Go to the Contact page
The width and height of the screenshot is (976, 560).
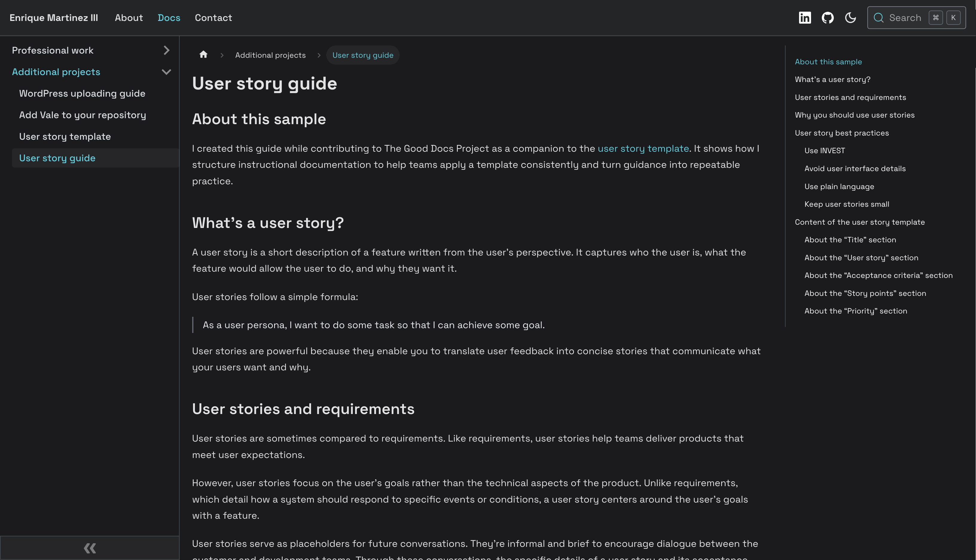[213, 18]
